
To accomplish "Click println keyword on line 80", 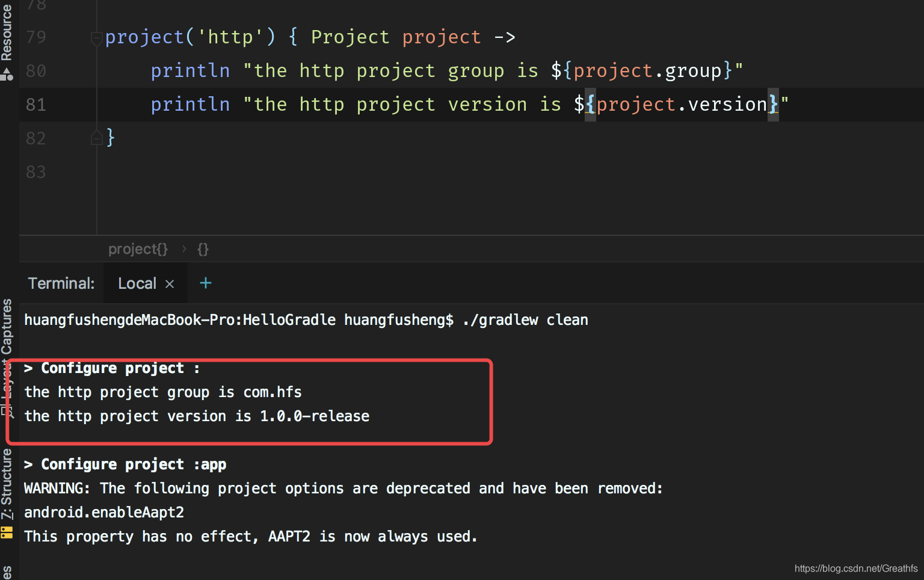I will click(190, 71).
